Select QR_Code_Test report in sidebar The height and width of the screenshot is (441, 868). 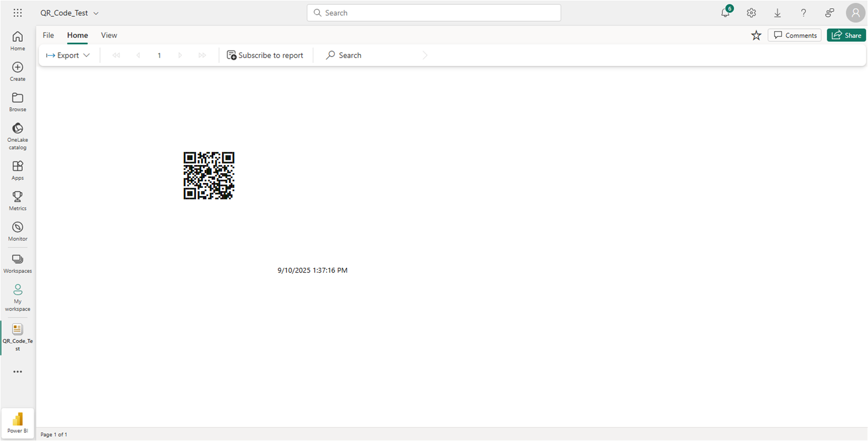point(17,337)
